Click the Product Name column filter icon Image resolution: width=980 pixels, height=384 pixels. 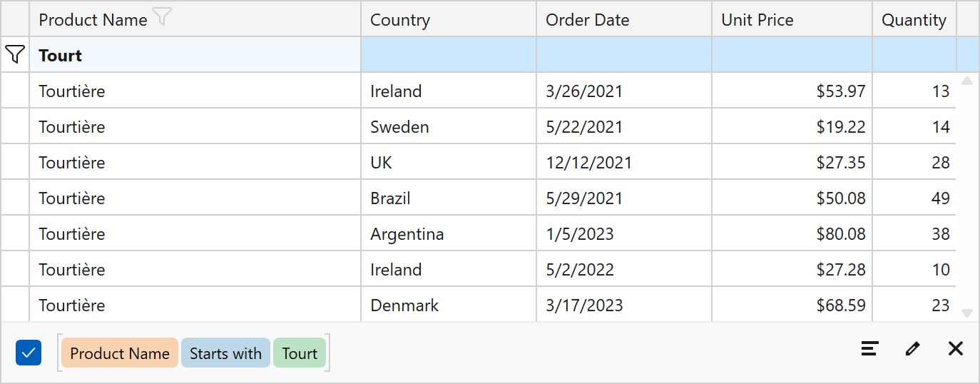click(163, 17)
